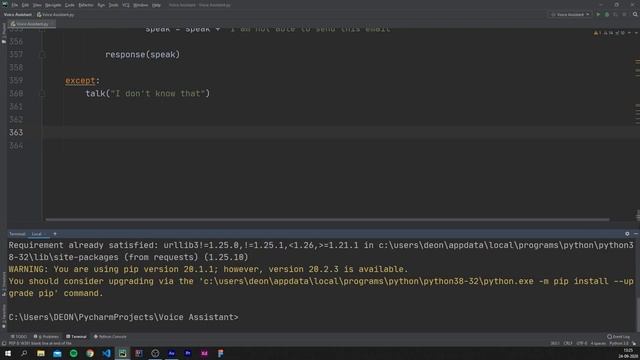
Task: Open Spotify from the taskbar
Action: pos(73,353)
